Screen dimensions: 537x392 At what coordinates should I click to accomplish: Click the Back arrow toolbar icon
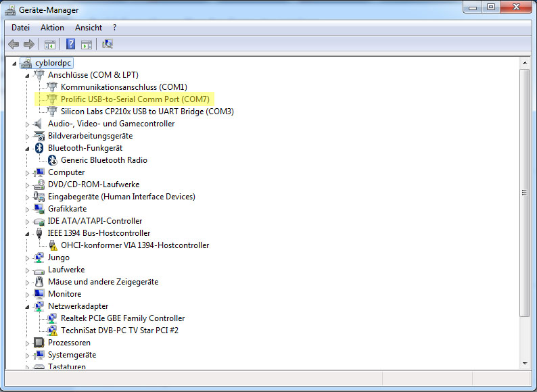coord(14,44)
